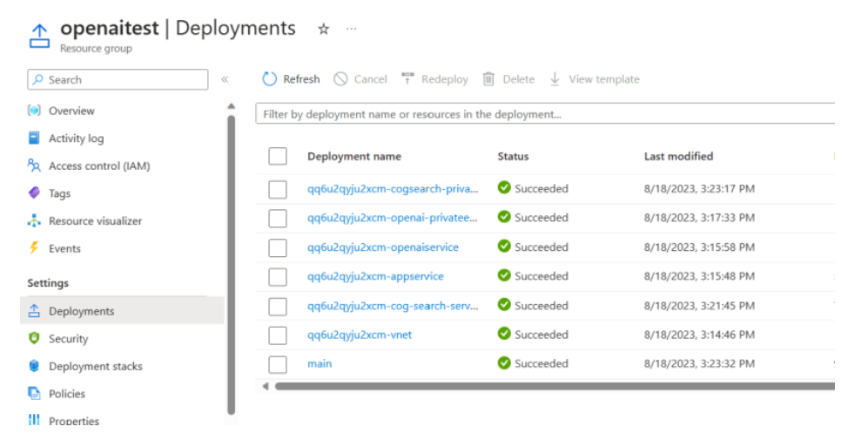Check the openaiservice deployment checkbox
This screenshot has width=868, height=440.
point(278,247)
